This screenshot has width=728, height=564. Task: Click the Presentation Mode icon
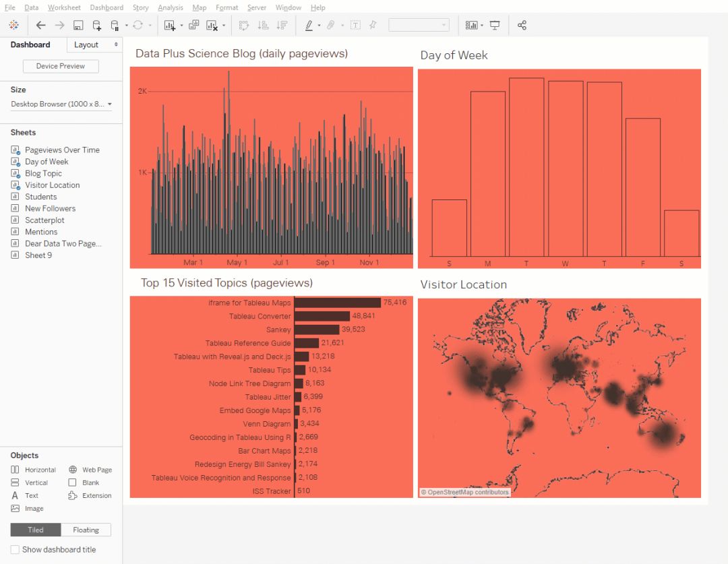pyautogui.click(x=495, y=25)
